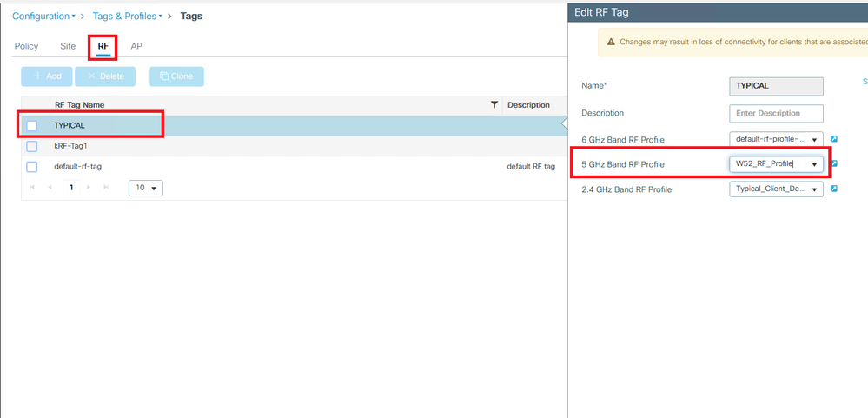Click the 'default RF tag' description cell
This screenshot has width=868, height=418.
pos(531,167)
